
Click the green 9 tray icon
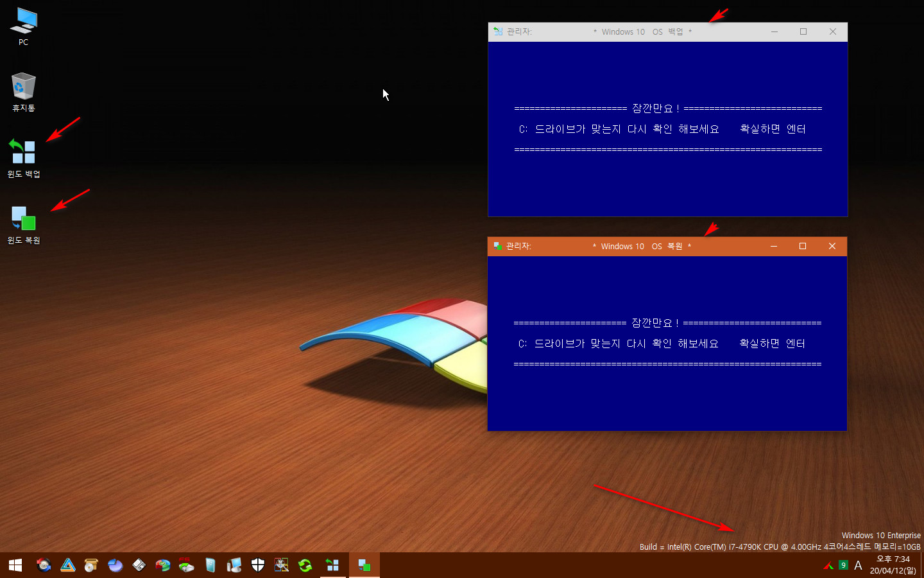click(843, 565)
